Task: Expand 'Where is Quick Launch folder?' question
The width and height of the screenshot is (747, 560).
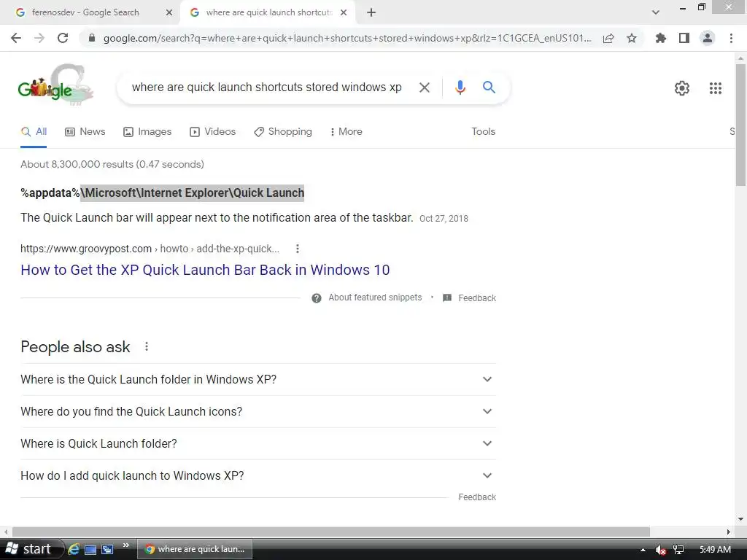Action: click(258, 443)
